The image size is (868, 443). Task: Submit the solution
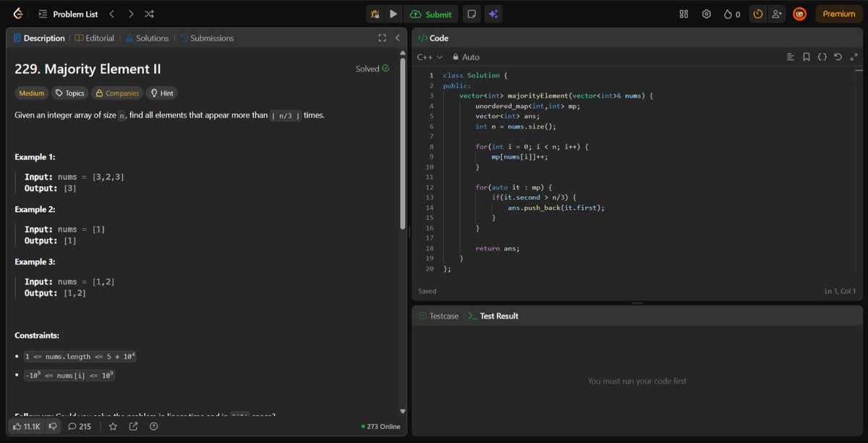(x=431, y=14)
